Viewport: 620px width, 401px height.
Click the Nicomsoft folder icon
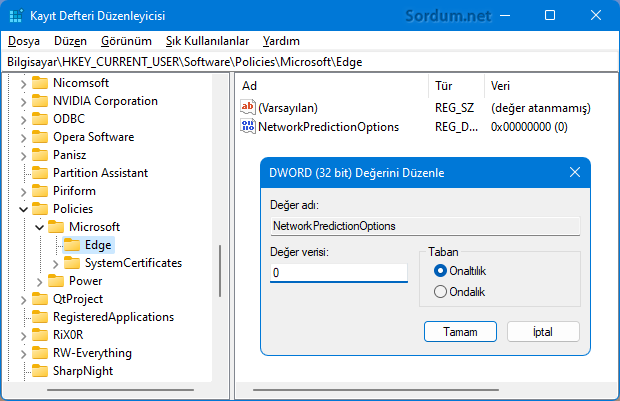tap(40, 83)
